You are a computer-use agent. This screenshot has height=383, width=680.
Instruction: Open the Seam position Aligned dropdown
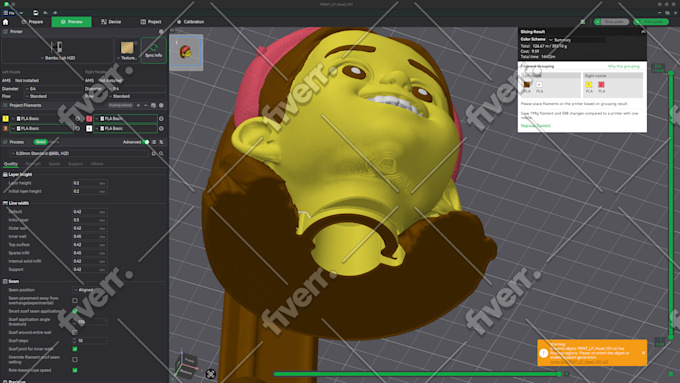pos(90,290)
